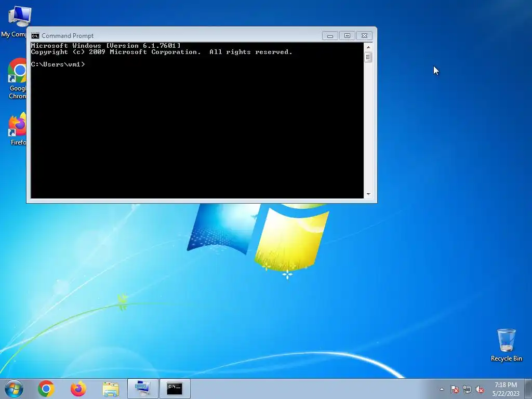Screen dimensions: 532x399
Task: Close the Command Prompt window
Action: coord(364,36)
